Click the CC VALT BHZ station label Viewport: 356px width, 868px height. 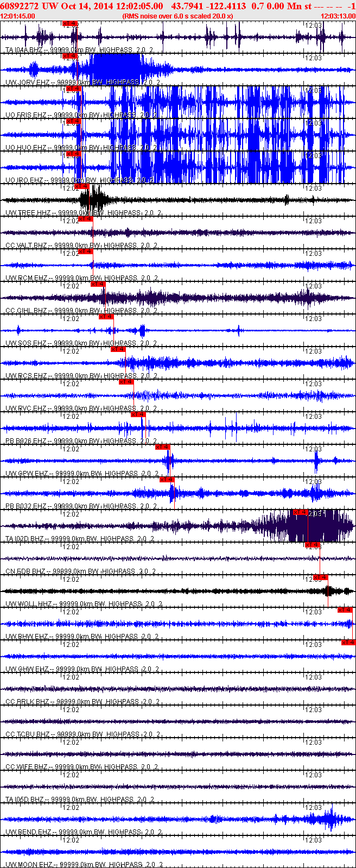tap(81, 246)
